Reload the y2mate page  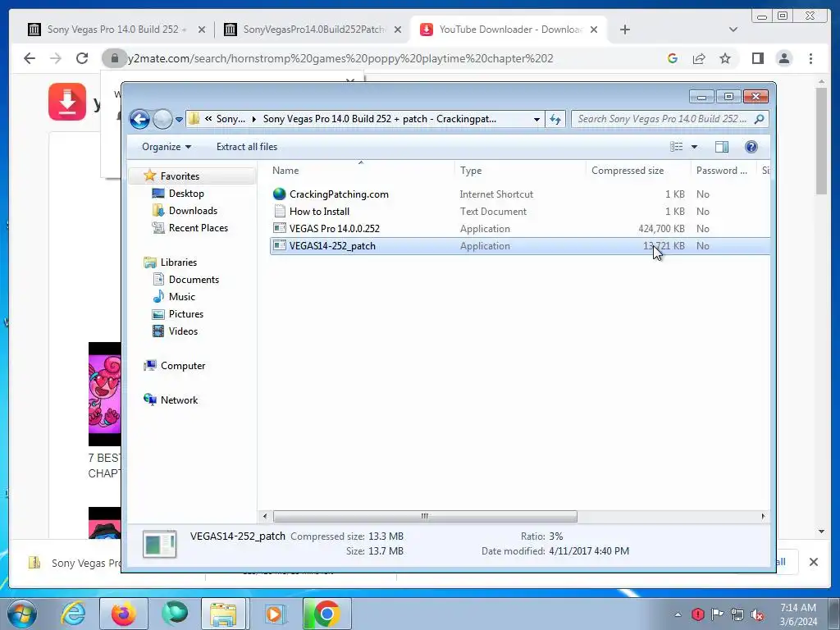(82, 58)
